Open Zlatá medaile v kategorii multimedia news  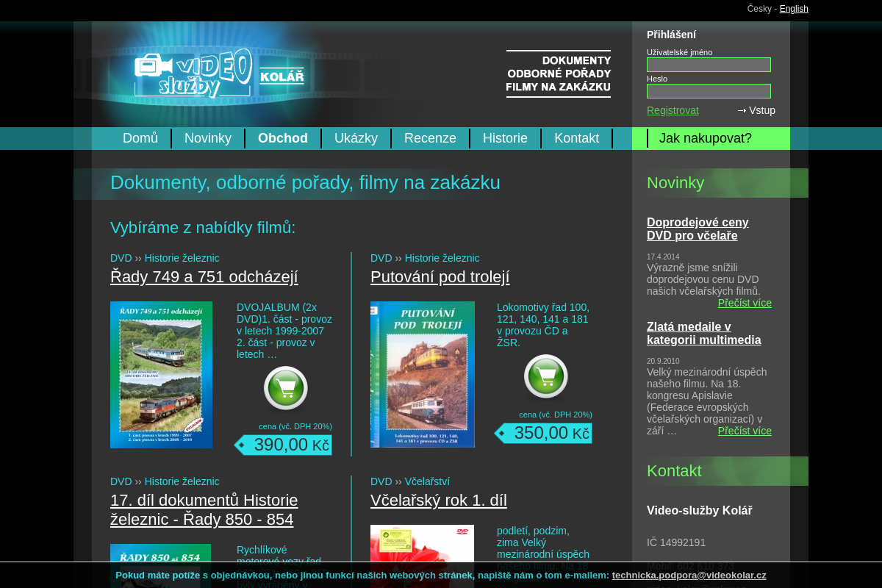point(703,334)
